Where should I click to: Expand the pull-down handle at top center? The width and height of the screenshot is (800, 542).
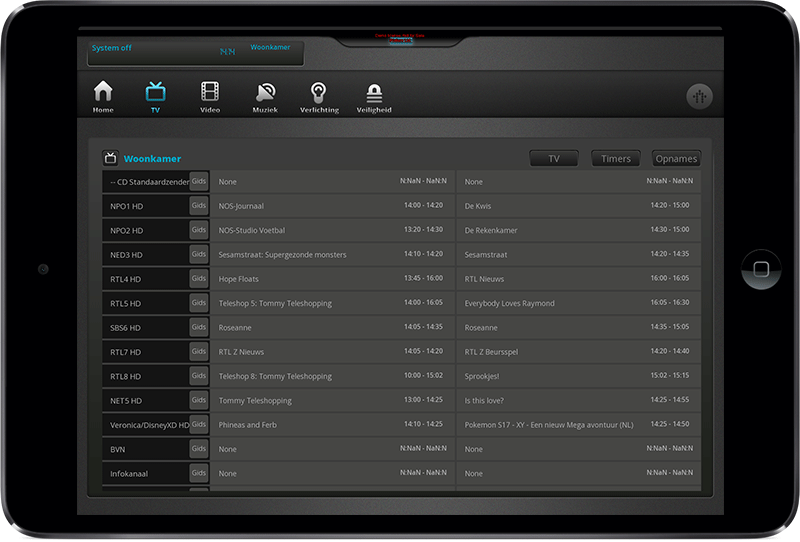(400, 42)
